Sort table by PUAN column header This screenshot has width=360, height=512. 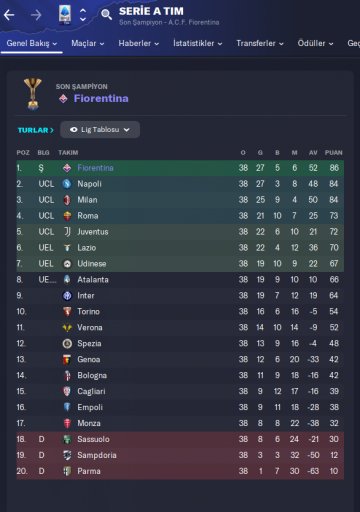point(333,153)
